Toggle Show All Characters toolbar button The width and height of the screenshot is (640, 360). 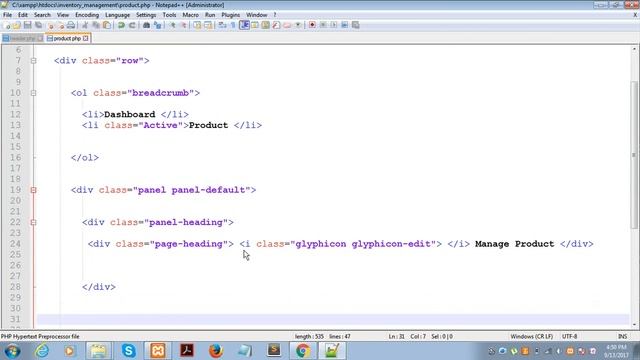233,25
